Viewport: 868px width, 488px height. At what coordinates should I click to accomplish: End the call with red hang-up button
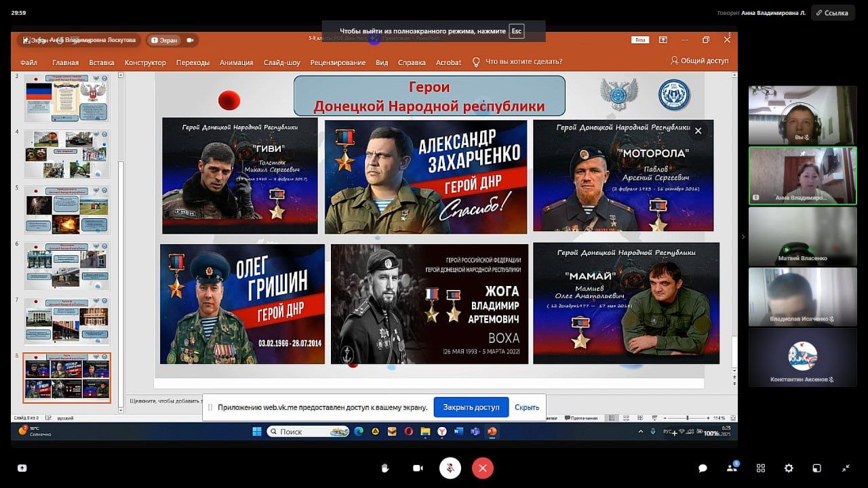[x=482, y=468]
